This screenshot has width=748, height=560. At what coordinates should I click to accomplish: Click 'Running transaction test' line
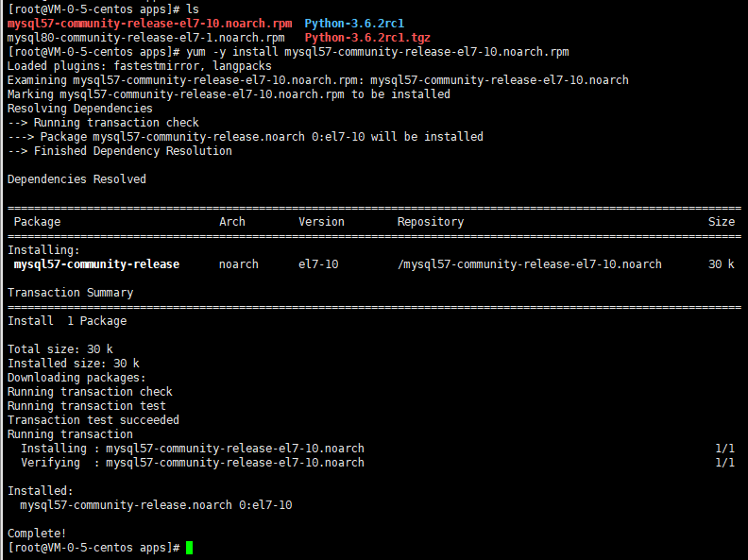click(x=87, y=406)
